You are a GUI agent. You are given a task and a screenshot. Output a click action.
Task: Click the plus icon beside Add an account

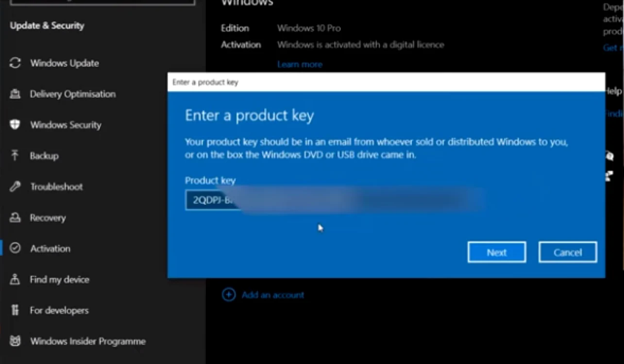click(229, 295)
